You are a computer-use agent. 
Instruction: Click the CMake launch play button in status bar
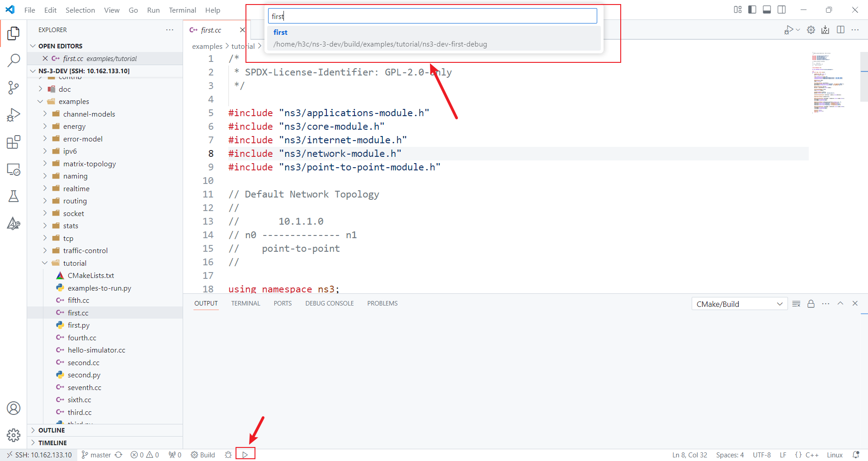click(x=245, y=455)
